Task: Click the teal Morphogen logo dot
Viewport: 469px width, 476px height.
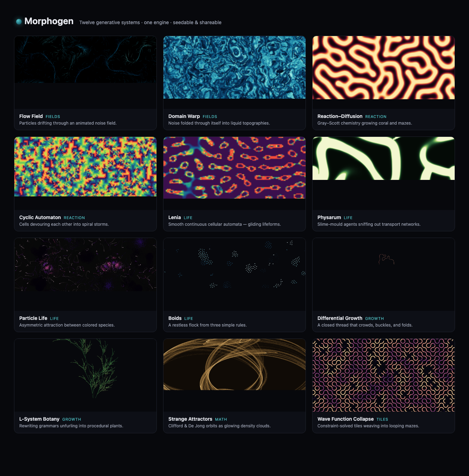Action: [x=19, y=22]
